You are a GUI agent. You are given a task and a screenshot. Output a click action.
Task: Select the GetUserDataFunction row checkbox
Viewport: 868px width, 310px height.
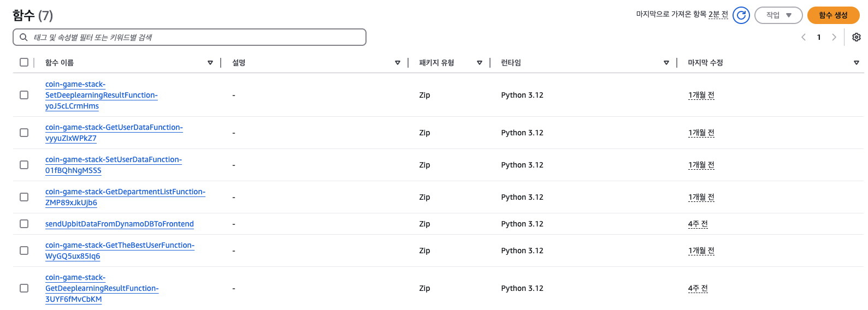[x=24, y=133]
